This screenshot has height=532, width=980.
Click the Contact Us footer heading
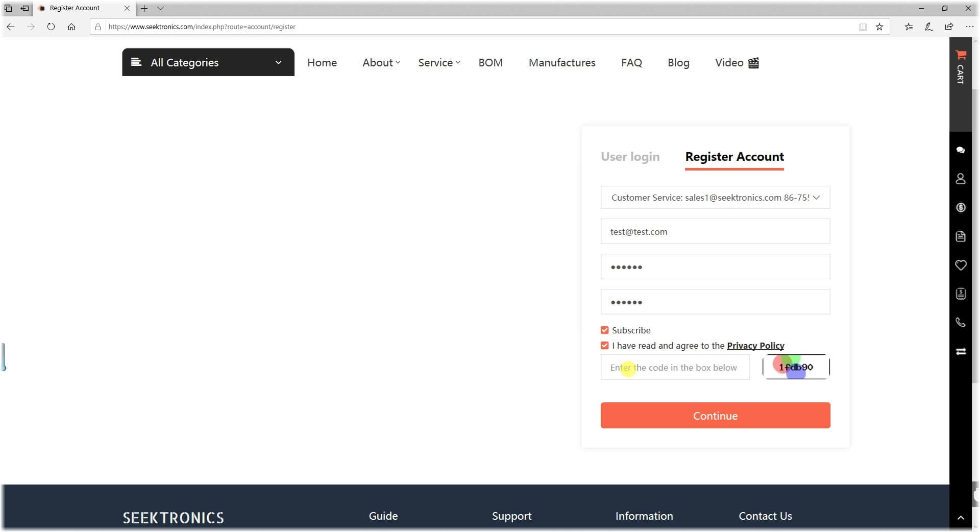point(765,516)
